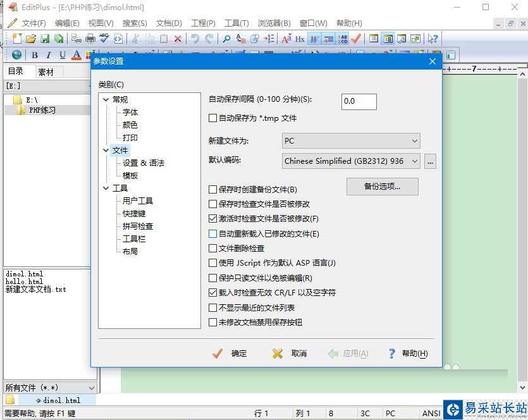This screenshot has height=420, width=528.
Task: Open the 工具(T) menu
Action: (x=236, y=23)
